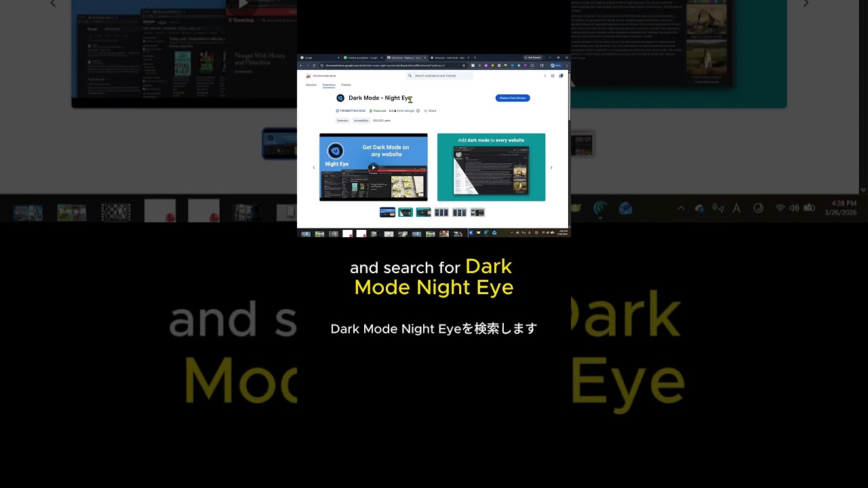This screenshot has height=488, width=868.
Task: Click the Share link
Action: (431, 110)
